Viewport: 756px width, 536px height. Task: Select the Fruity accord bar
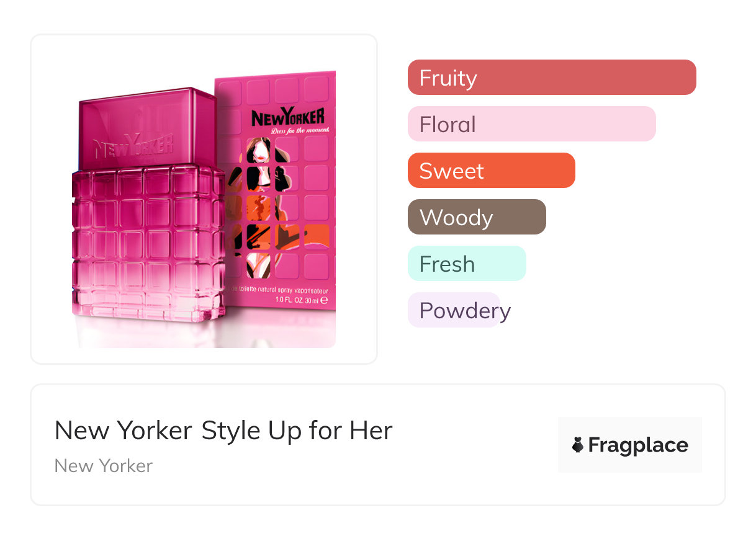click(x=551, y=78)
